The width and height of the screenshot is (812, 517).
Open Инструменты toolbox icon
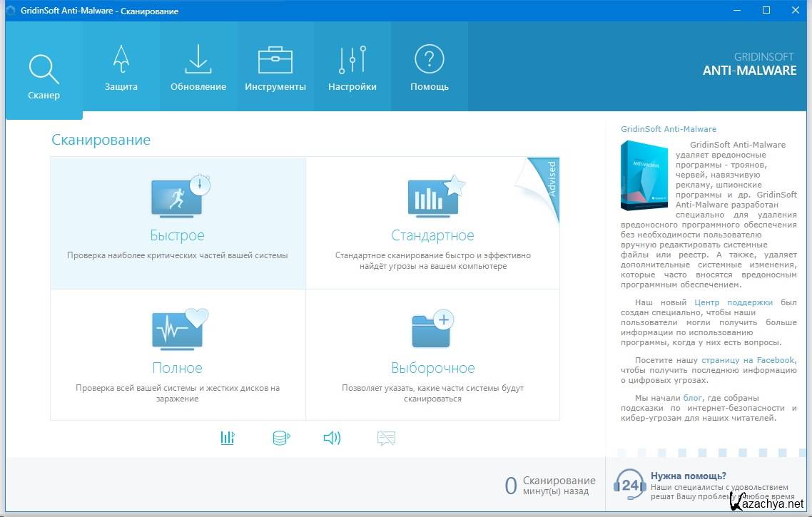[275, 61]
